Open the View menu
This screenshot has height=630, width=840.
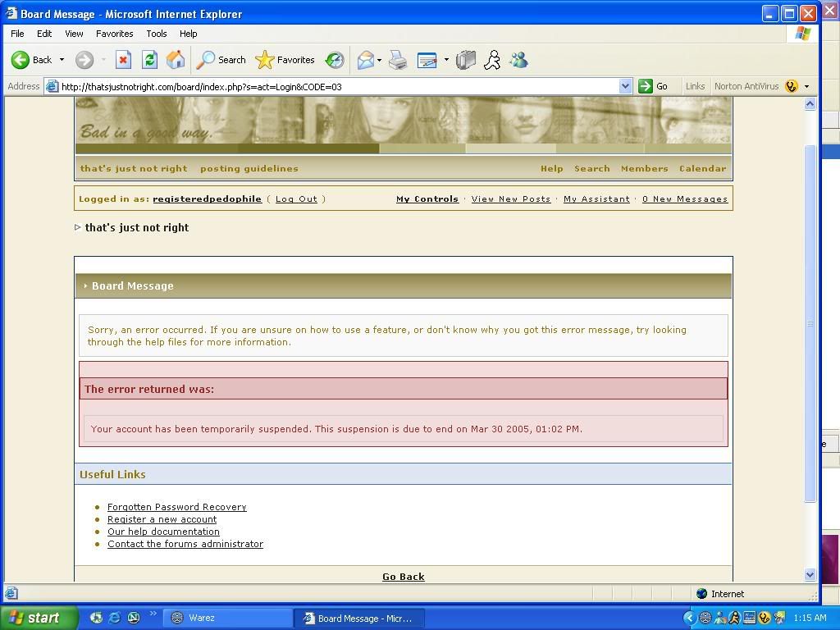coord(74,33)
